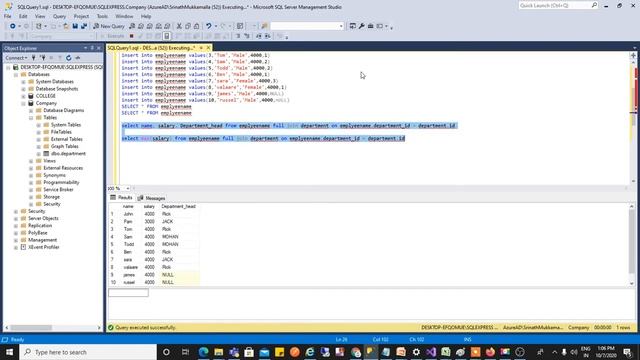Open the Query menu
This screenshot has width=640, height=360.
point(59,16)
